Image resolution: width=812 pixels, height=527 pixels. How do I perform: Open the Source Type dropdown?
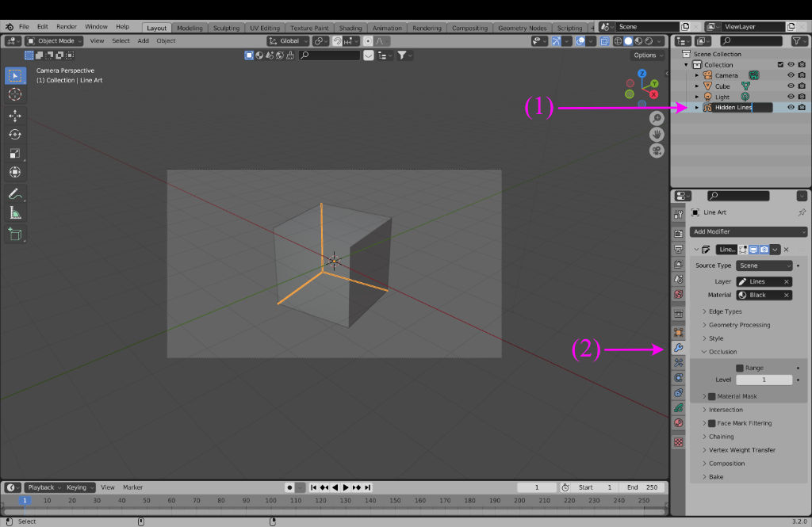pyautogui.click(x=764, y=265)
